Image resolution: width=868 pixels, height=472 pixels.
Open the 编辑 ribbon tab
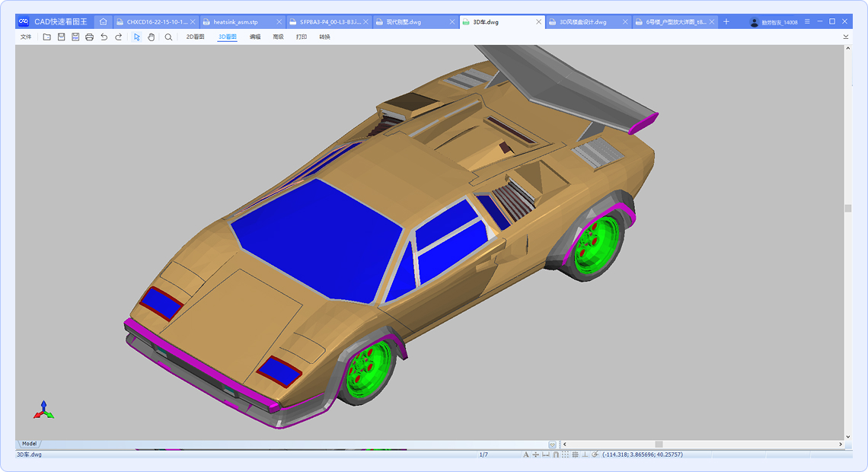(x=254, y=37)
